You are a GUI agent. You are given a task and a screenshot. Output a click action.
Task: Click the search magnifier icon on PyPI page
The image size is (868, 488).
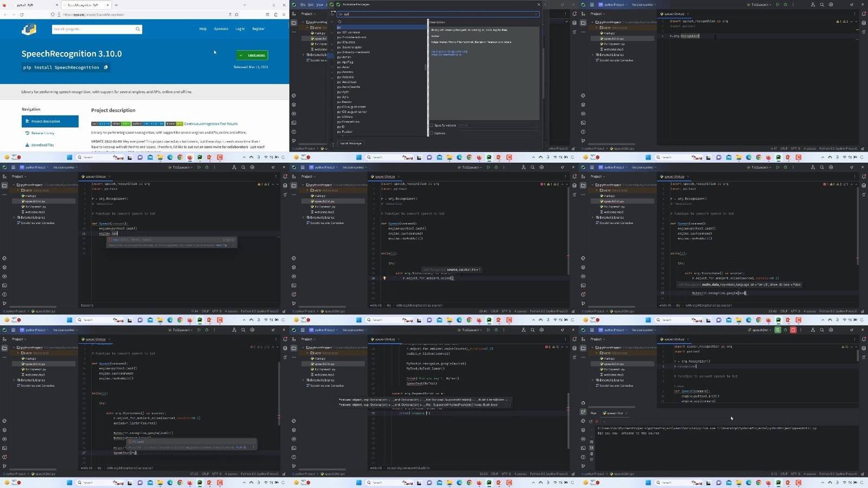pos(138,29)
